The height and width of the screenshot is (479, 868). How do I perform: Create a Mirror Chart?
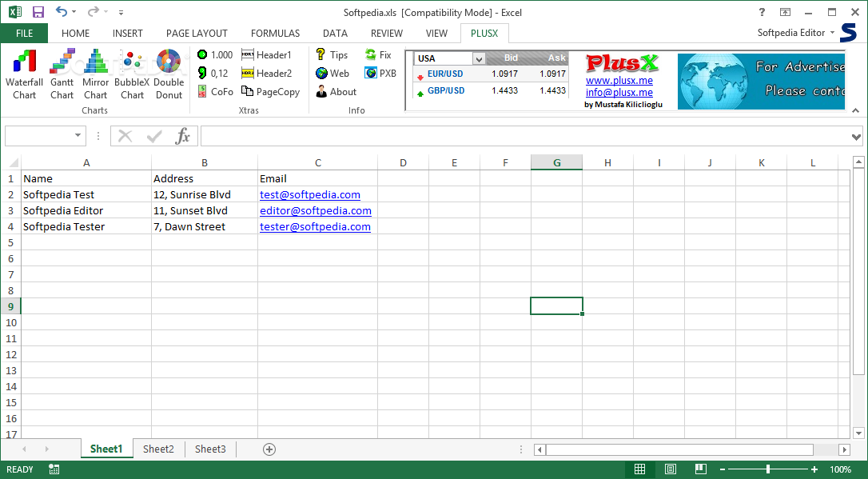(96, 74)
